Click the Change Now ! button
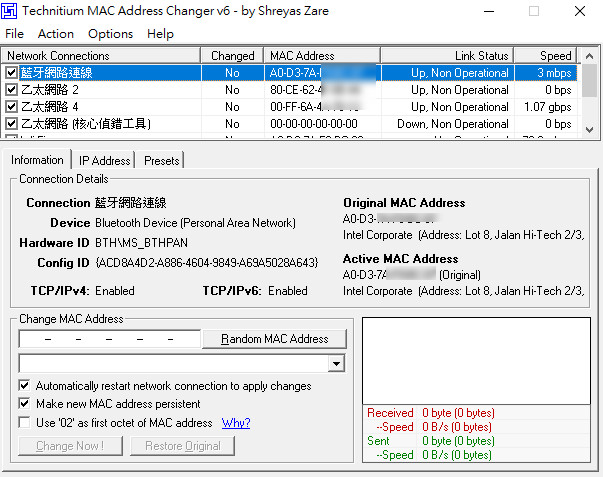The width and height of the screenshot is (603, 477). click(70, 446)
